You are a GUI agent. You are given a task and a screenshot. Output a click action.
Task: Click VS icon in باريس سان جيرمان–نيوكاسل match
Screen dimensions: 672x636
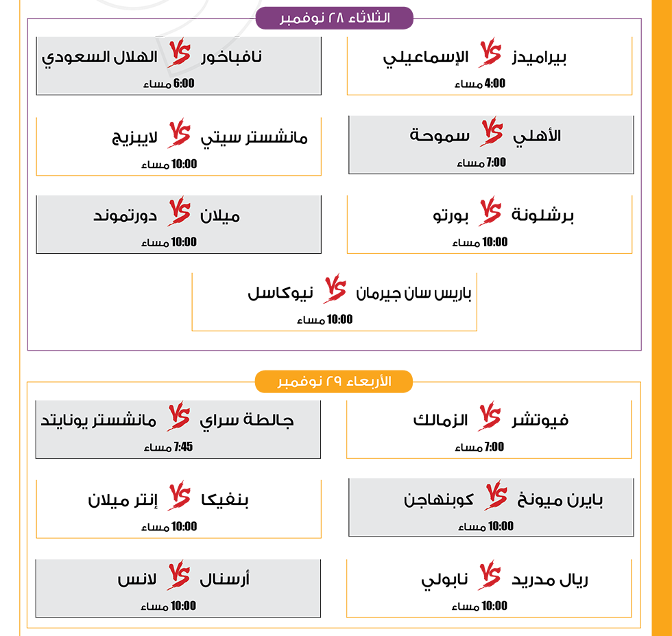335,289
